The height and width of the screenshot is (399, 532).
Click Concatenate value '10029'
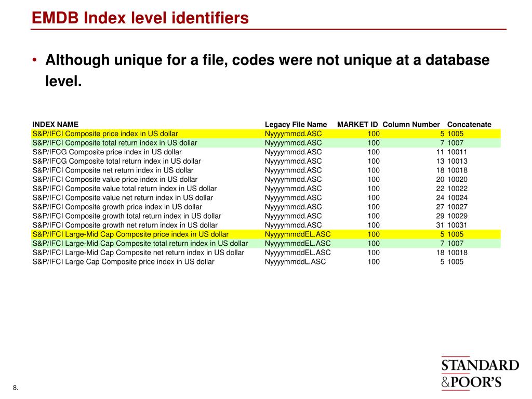[x=457, y=216]
